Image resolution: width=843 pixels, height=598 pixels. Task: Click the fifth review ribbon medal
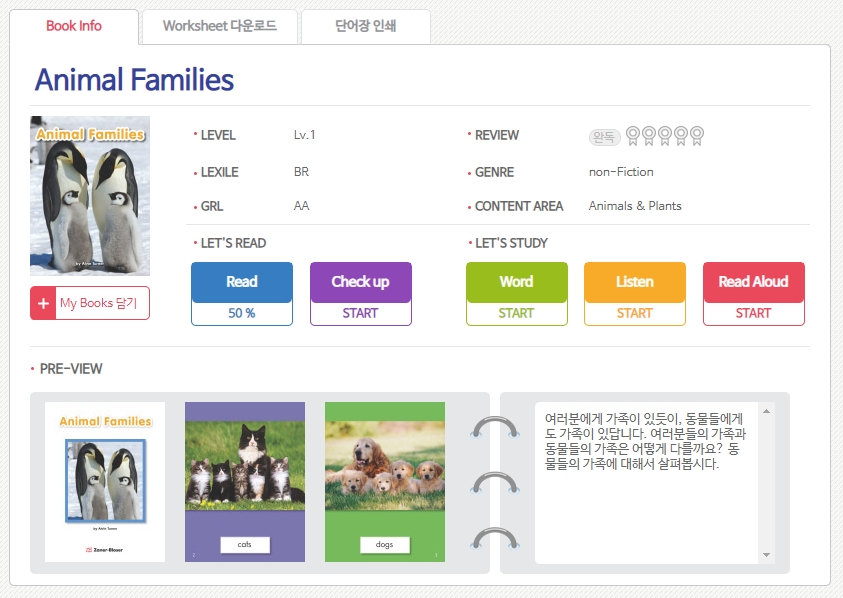(697, 136)
